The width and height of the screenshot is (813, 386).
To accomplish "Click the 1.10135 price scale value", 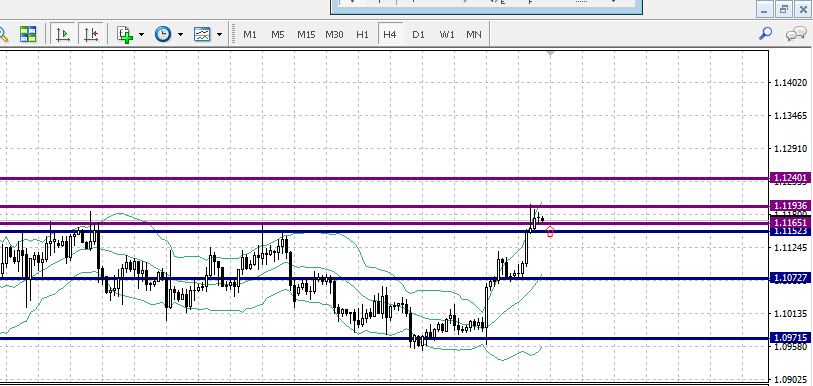I will pyautogui.click(x=790, y=313).
